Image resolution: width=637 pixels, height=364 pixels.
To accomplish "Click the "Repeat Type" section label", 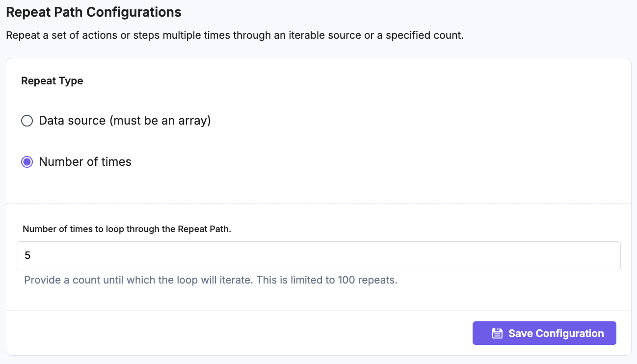I will pos(52,81).
